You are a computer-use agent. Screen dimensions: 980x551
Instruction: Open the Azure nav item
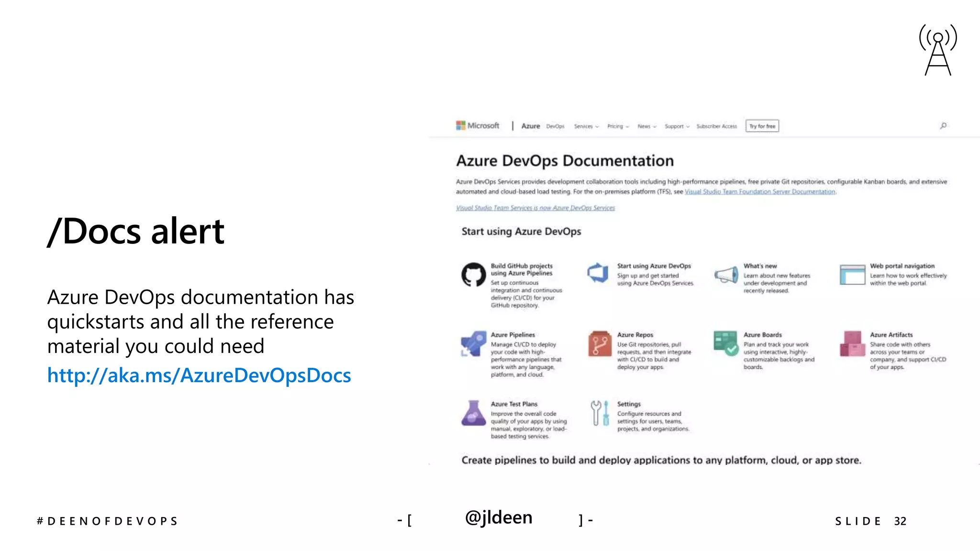530,126
